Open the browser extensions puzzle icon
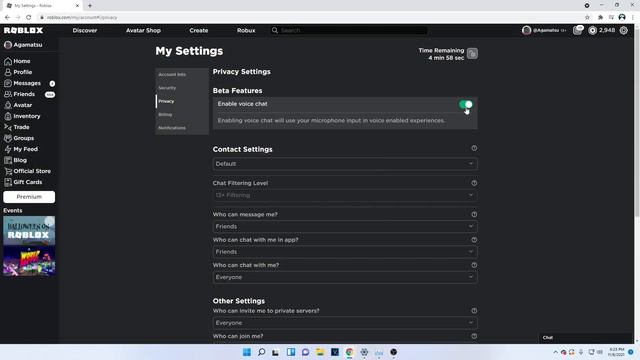 tap(600, 17)
